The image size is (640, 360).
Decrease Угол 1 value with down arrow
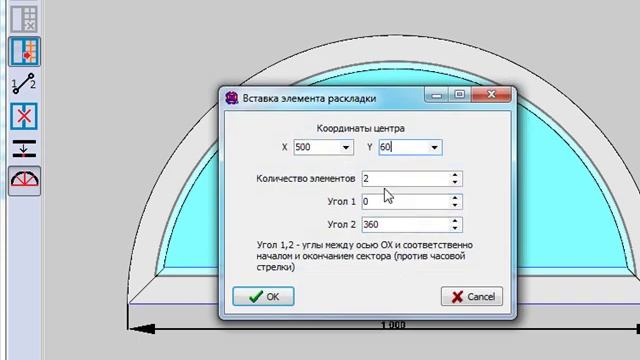(455, 205)
